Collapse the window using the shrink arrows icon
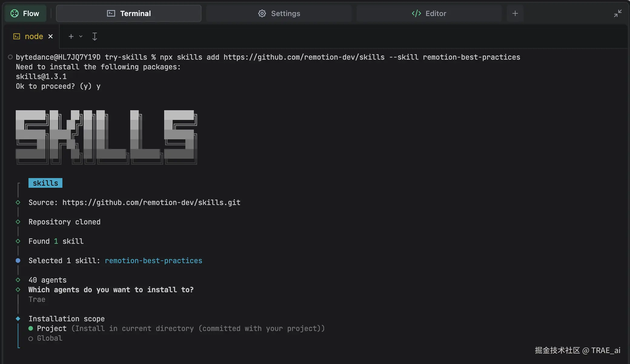 pyautogui.click(x=618, y=13)
